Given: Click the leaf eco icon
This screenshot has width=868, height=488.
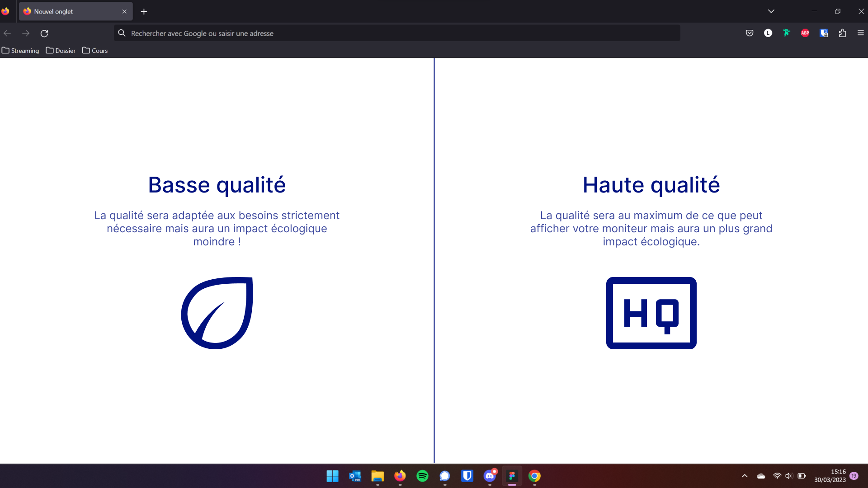Looking at the screenshot, I should (x=217, y=313).
